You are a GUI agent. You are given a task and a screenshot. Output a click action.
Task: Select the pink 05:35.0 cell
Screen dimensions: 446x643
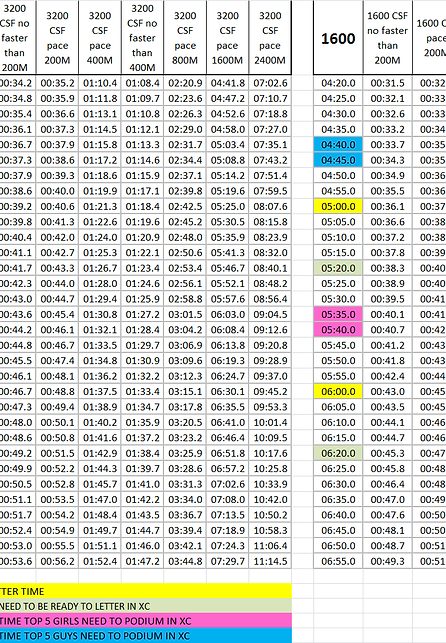(338, 315)
